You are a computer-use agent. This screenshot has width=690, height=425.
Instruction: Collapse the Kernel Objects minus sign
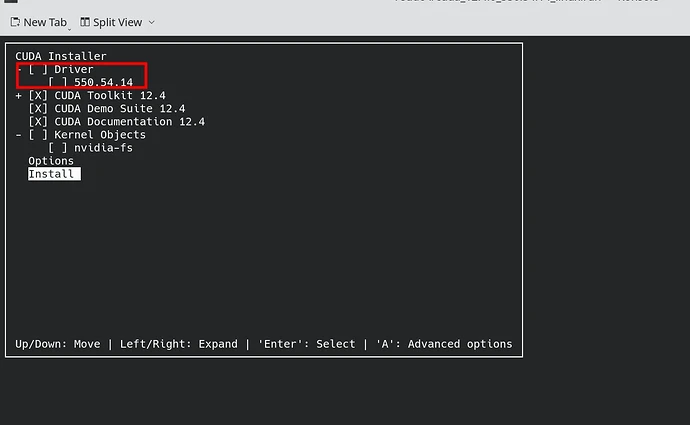tap(19, 135)
